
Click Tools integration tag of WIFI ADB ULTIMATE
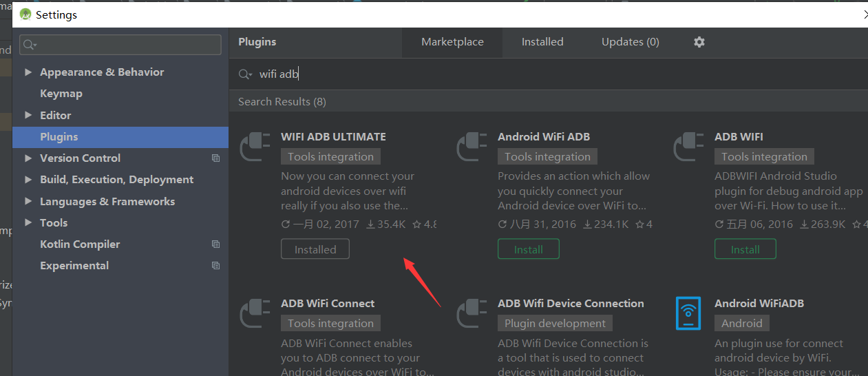point(330,157)
